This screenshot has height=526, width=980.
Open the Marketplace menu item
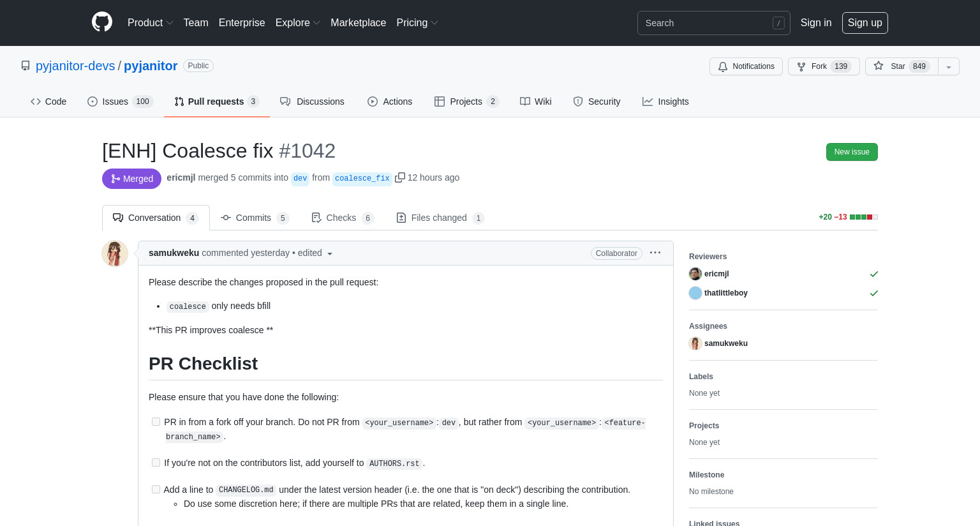(358, 23)
